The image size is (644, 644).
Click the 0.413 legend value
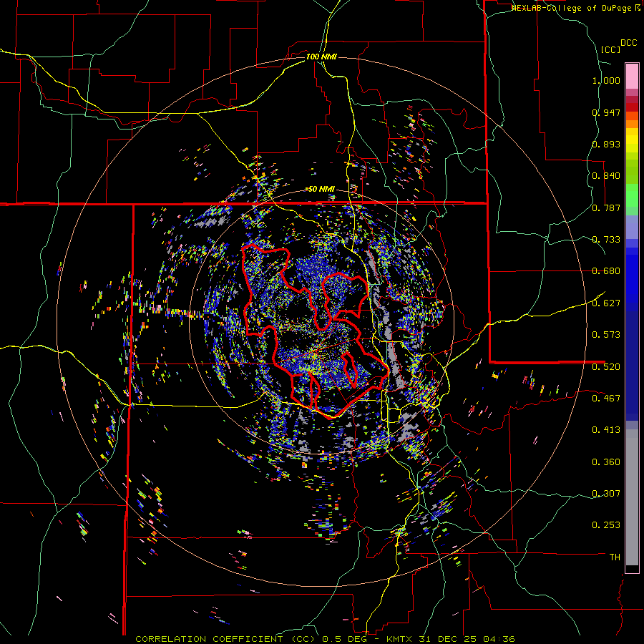pos(606,430)
